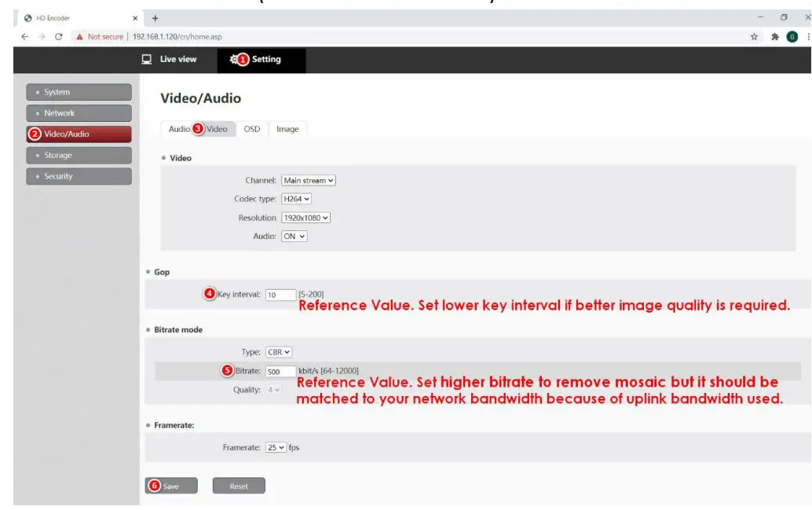
Task: Click the Reset button
Action: pyautogui.click(x=239, y=486)
